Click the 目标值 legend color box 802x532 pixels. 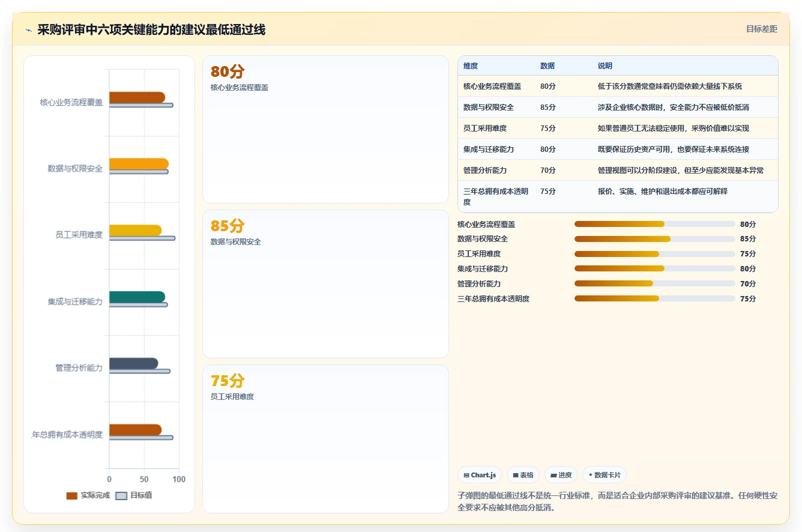pyautogui.click(x=121, y=496)
